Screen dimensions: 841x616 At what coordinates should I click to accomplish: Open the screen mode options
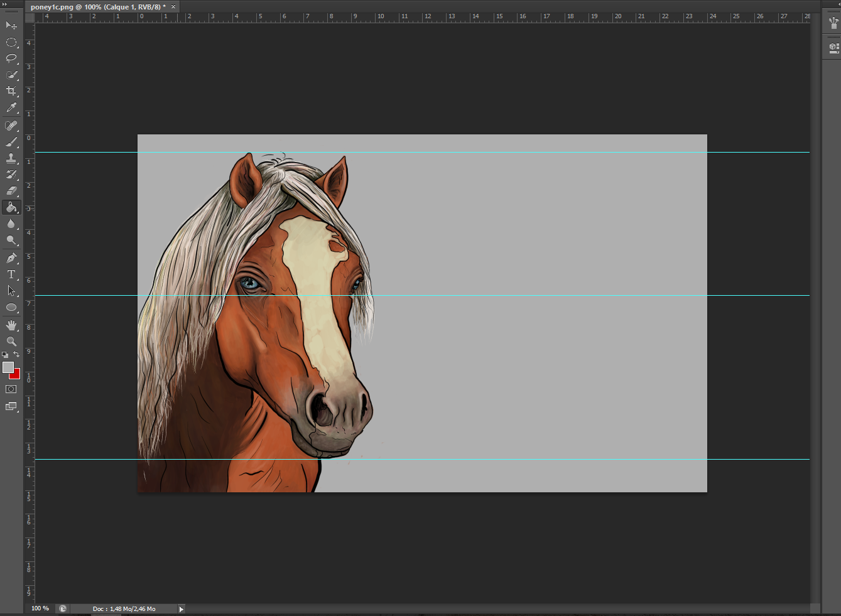[11, 406]
